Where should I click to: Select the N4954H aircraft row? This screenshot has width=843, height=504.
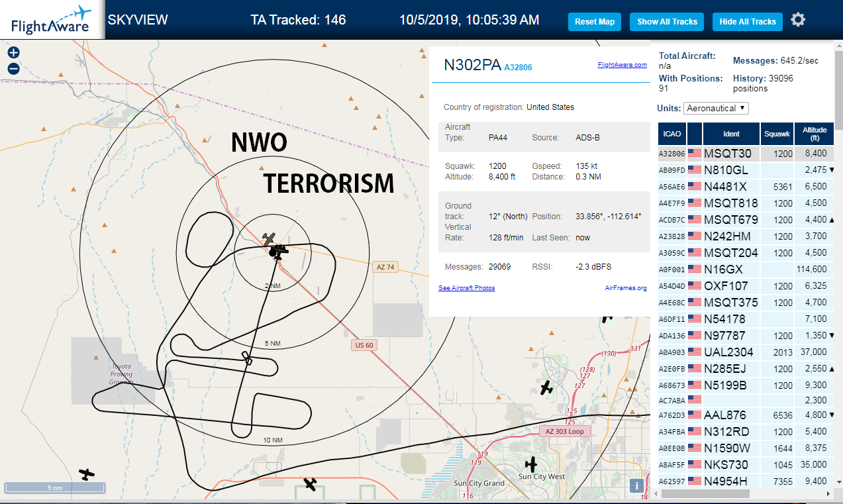point(746,481)
